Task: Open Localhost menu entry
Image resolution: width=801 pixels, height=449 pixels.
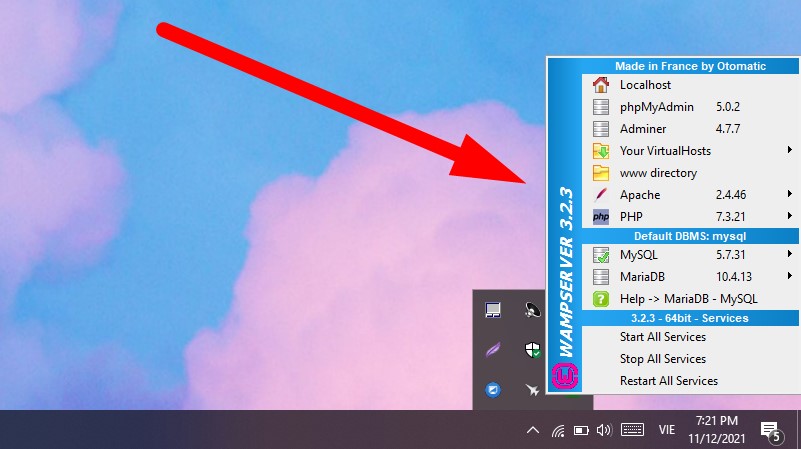Action: (x=691, y=85)
